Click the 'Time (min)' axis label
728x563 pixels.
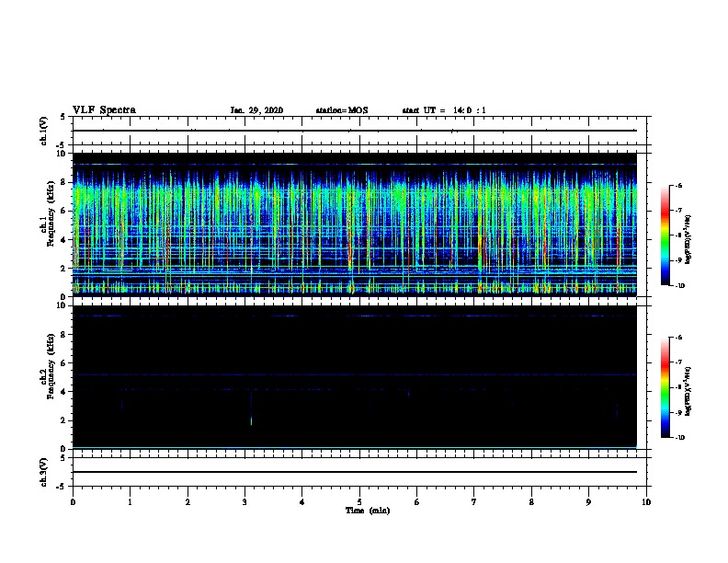[x=368, y=511]
